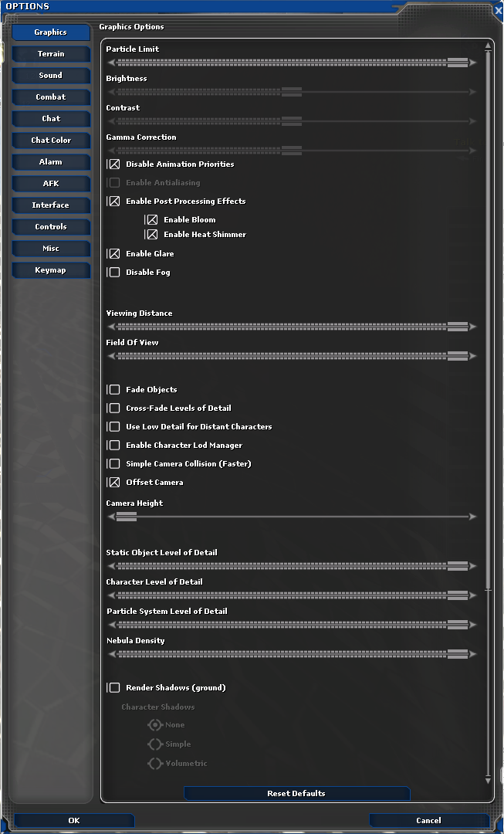
Task: Uncheck Disable Animation Priorities
Action: [114, 164]
